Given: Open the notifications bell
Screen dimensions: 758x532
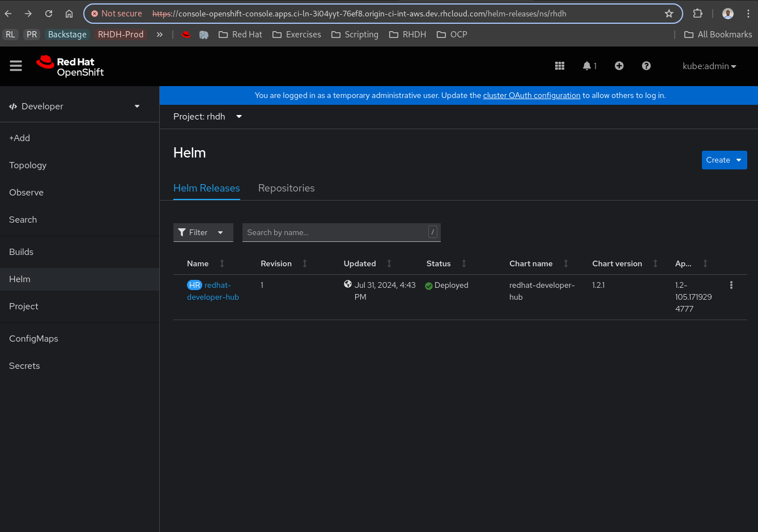Looking at the screenshot, I should pos(589,66).
